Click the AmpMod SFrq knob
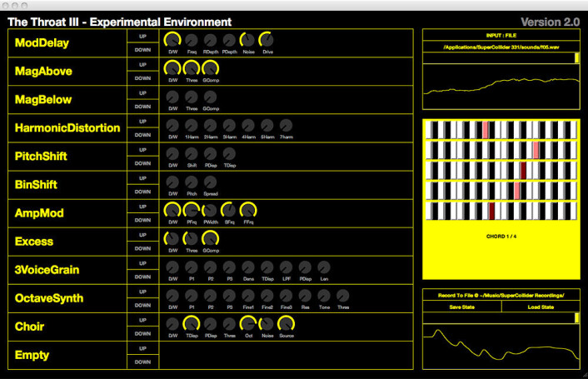This screenshot has width=588, height=379. tap(228, 210)
